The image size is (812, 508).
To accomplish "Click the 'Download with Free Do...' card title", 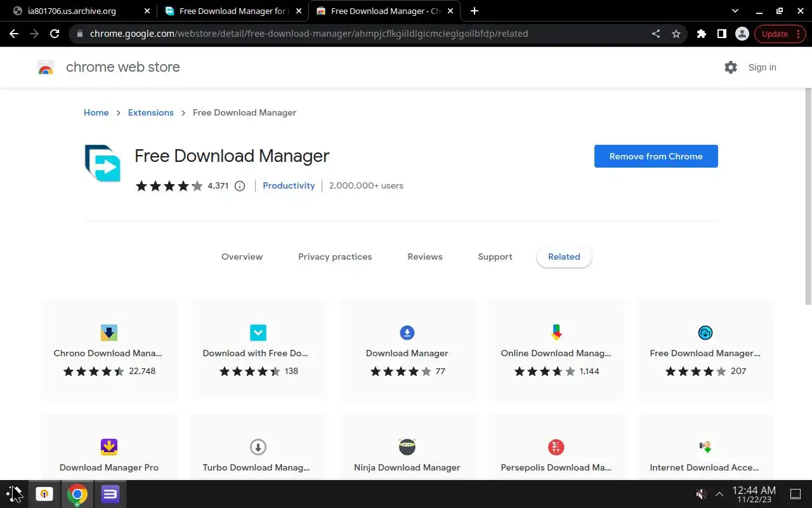I will 256,353.
